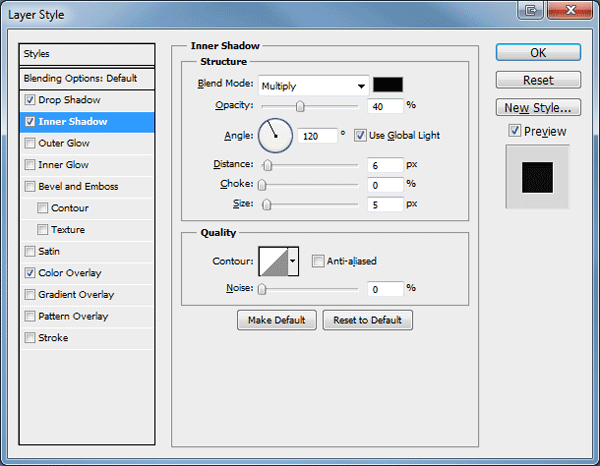This screenshot has height=466, width=600.
Task: Select Blending Options: Default
Action: [87, 78]
